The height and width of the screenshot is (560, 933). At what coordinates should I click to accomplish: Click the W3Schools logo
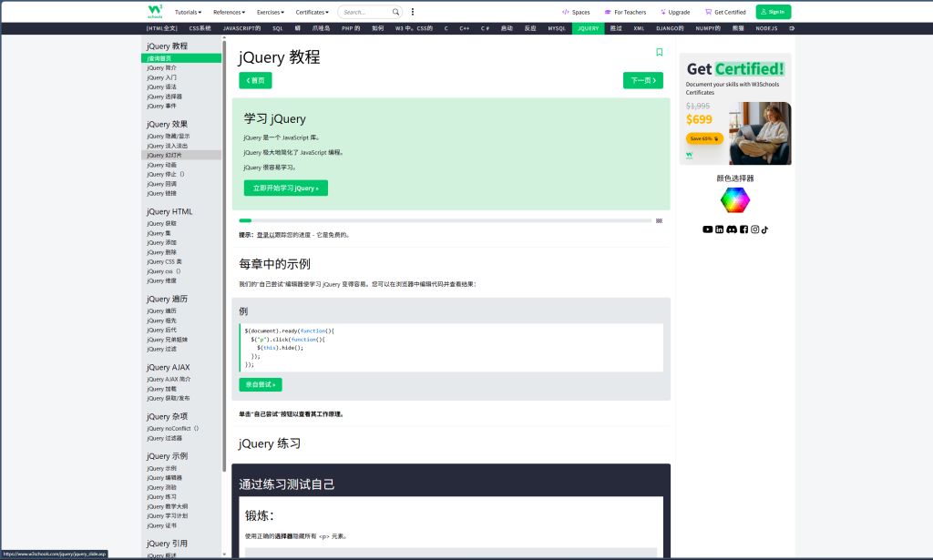point(155,11)
